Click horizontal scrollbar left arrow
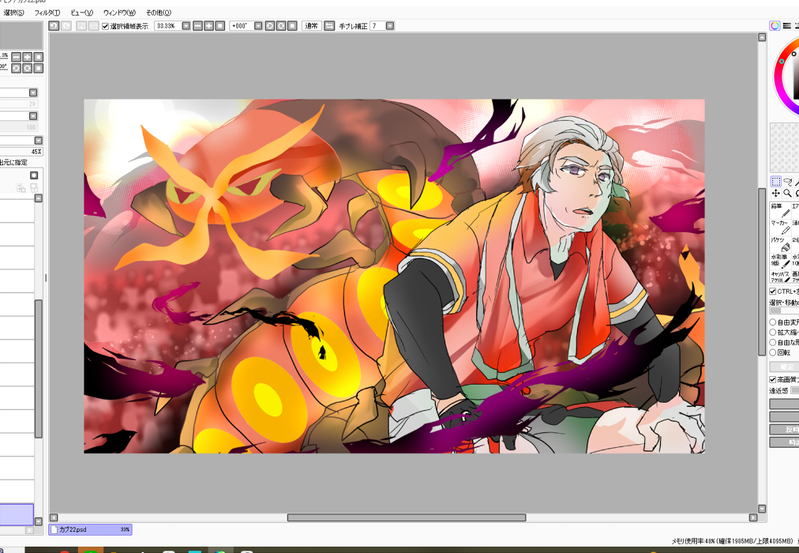This screenshot has height=553, width=799. pyautogui.click(x=54, y=518)
